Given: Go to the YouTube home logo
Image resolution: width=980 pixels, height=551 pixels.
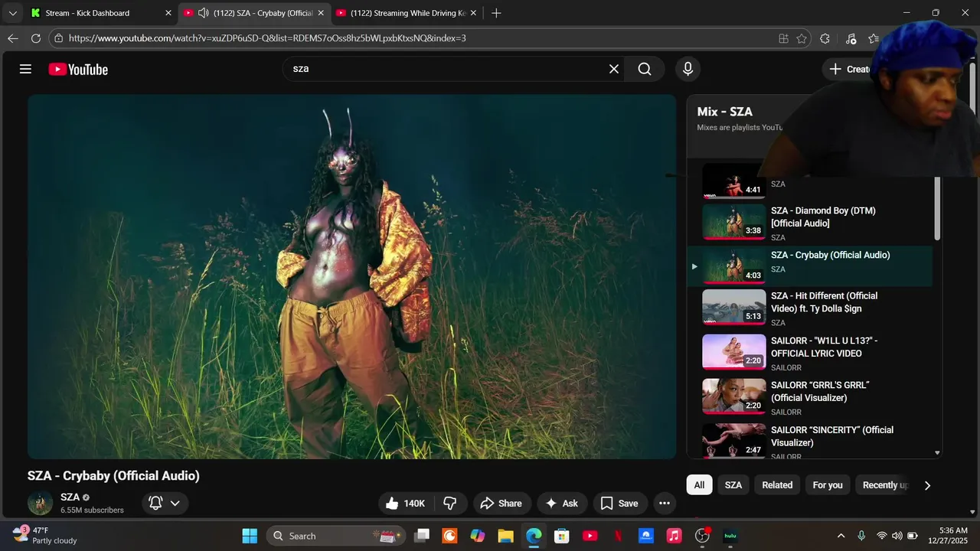Looking at the screenshot, I should coord(78,69).
